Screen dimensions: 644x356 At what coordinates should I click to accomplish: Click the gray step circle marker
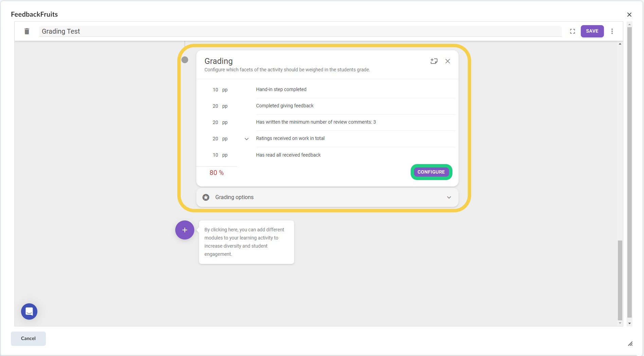185,60
